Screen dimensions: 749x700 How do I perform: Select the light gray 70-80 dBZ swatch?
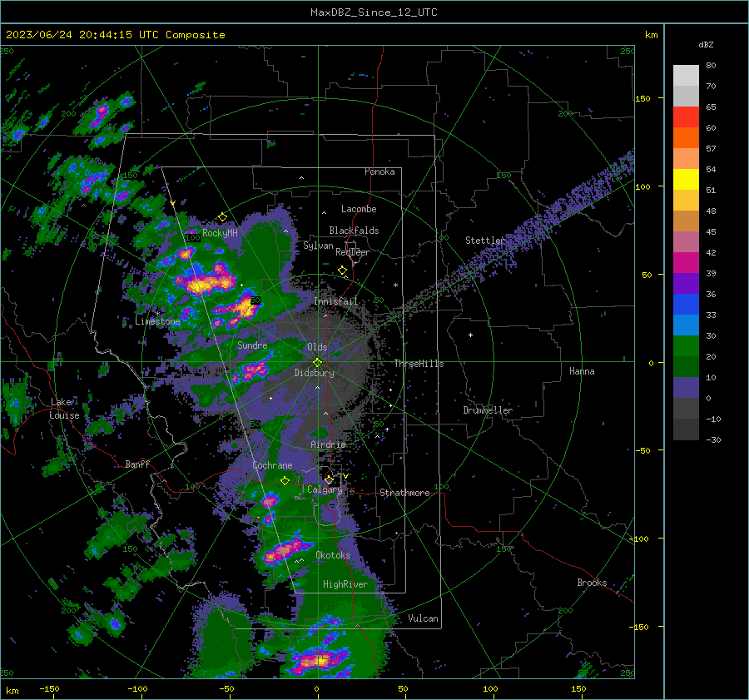pos(686,76)
